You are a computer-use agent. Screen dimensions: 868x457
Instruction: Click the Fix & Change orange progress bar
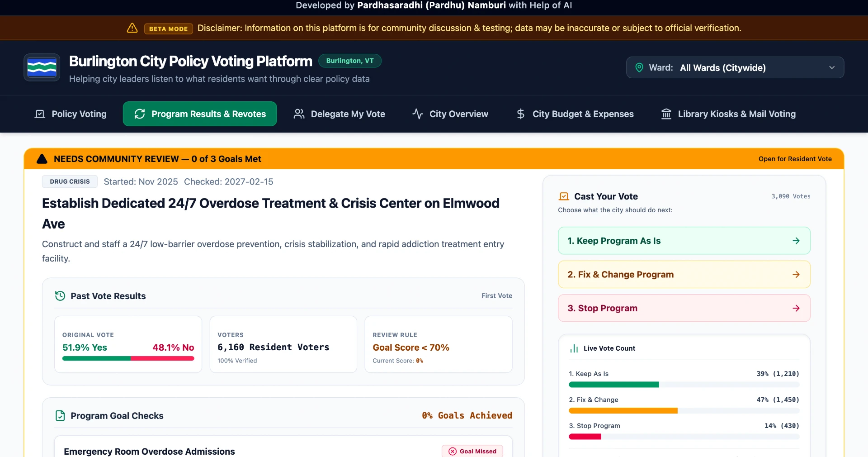point(623,411)
